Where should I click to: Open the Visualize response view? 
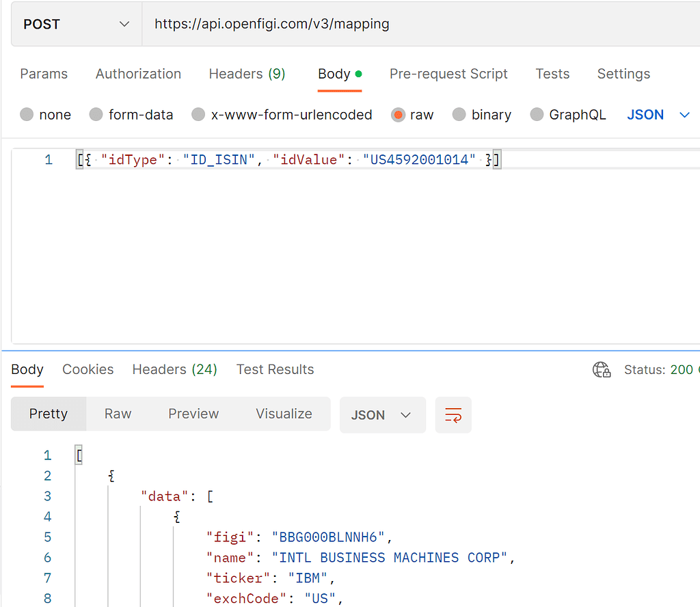click(284, 414)
